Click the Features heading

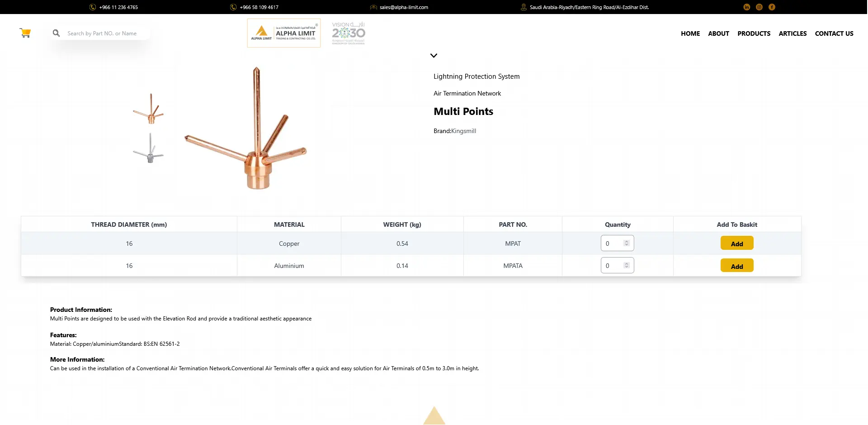63,335
